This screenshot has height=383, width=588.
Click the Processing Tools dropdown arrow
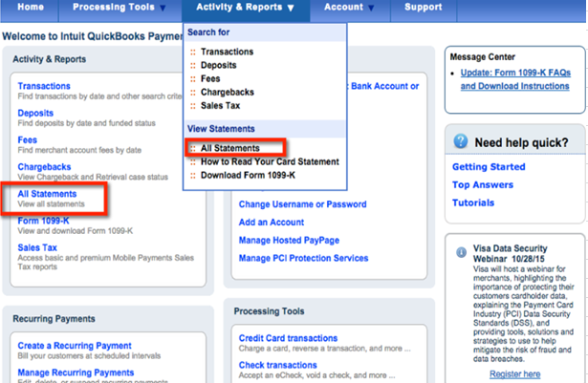(163, 9)
